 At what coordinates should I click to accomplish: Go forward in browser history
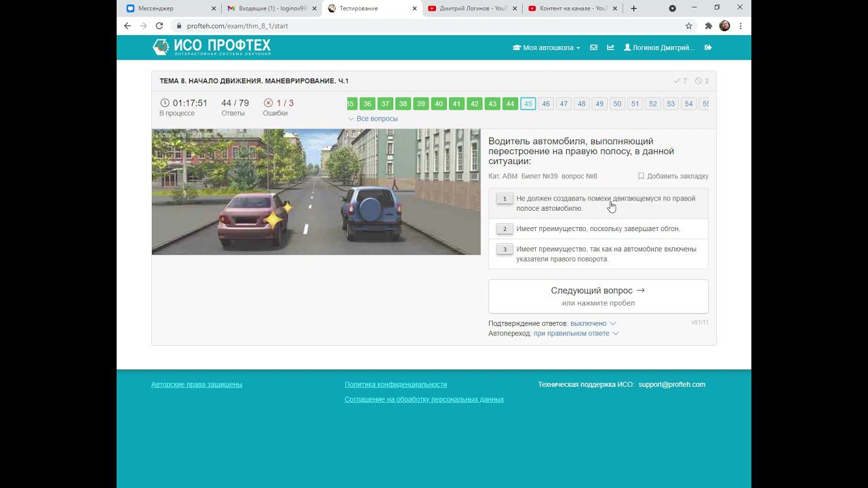(143, 26)
